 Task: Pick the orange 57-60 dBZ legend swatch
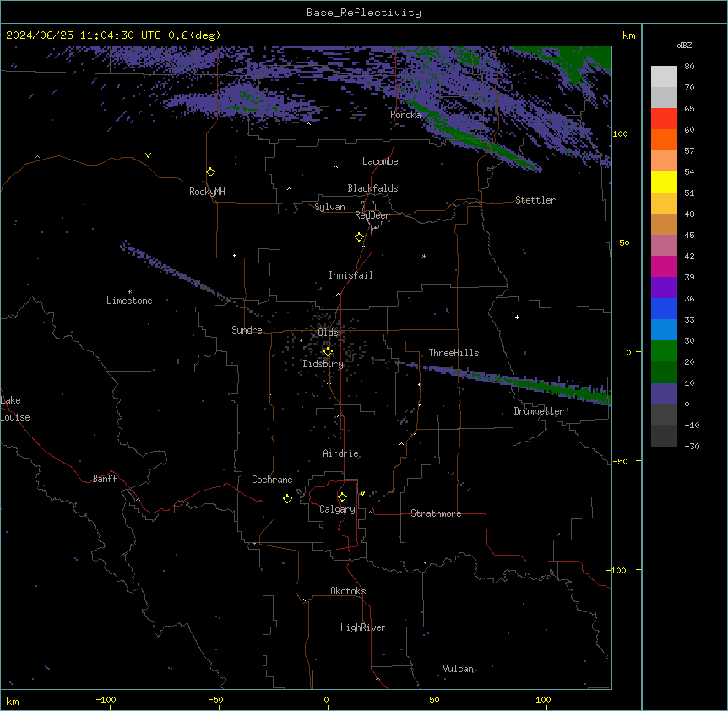[x=664, y=139]
